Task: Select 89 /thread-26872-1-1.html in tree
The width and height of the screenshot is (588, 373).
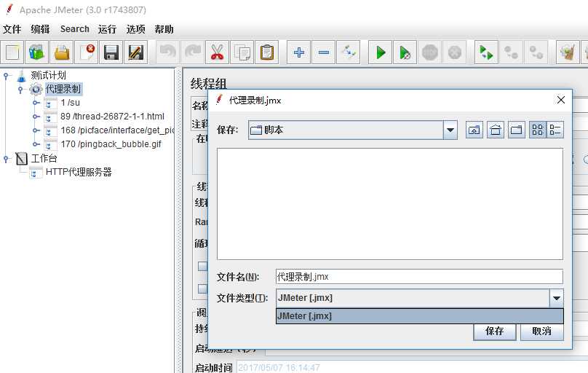Action: [x=112, y=117]
